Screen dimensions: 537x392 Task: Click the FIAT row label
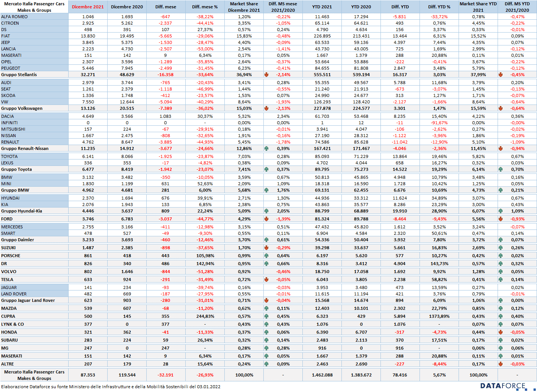[6, 36]
